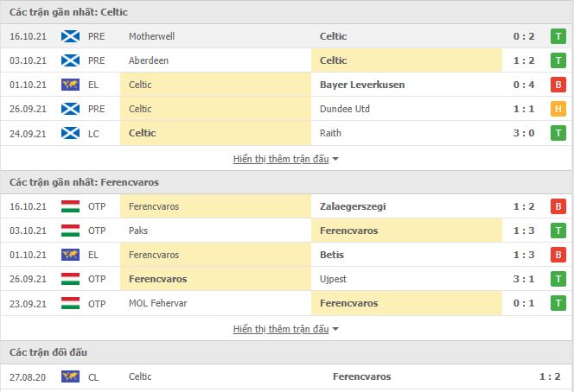Image resolution: width=574 pixels, height=392 pixels.
Task: Click Europa League icon in Betis row
Action: click(x=70, y=255)
